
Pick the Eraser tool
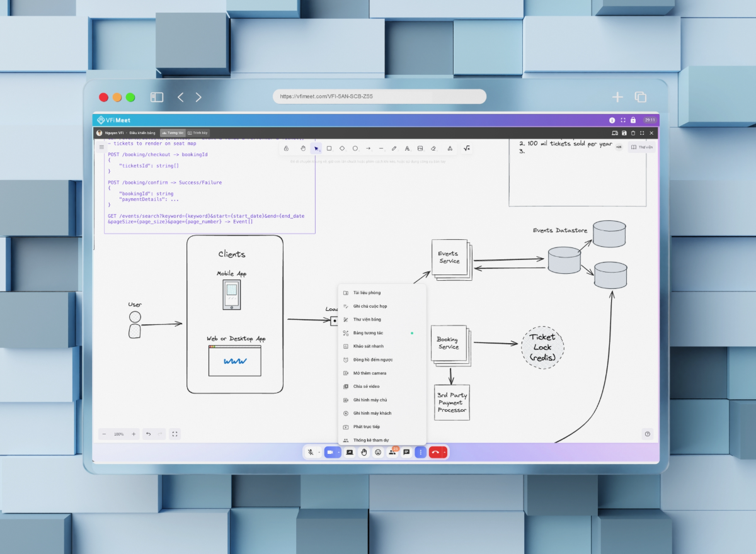tap(433, 148)
